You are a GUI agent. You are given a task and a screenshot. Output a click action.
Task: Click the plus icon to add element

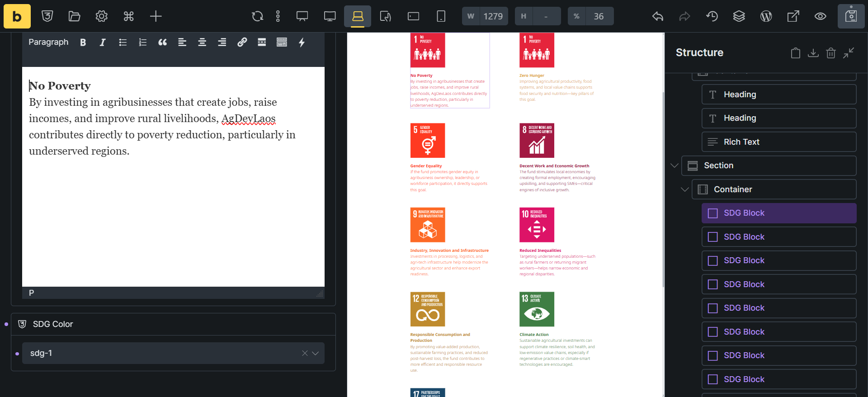(156, 16)
